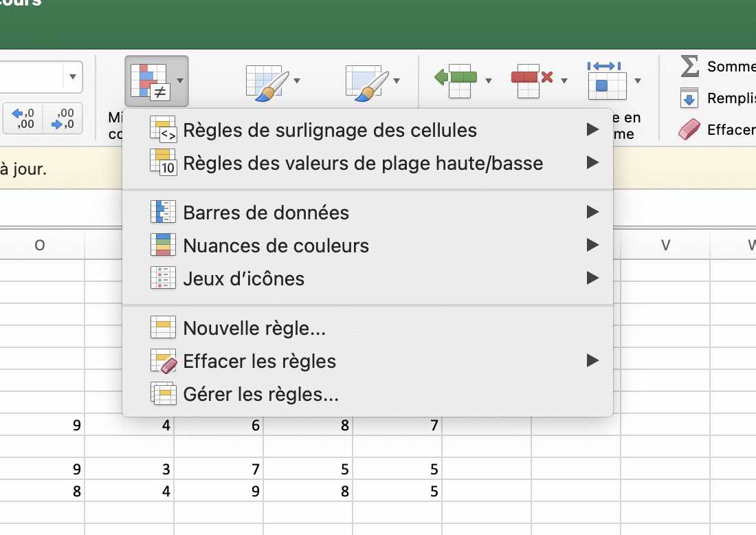The height and width of the screenshot is (535, 756).
Task: Click Nouvelle règle... in the menu
Action: tap(254, 328)
